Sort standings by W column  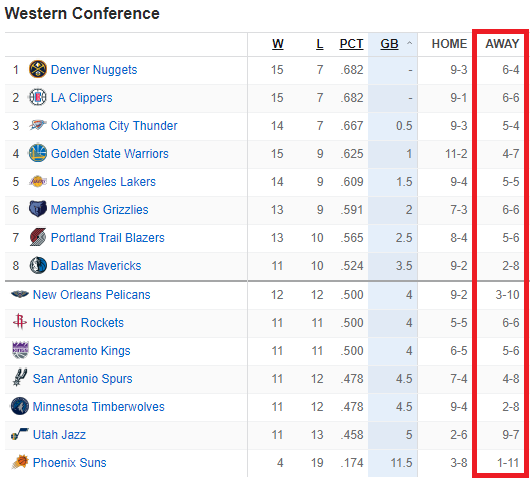pos(278,44)
